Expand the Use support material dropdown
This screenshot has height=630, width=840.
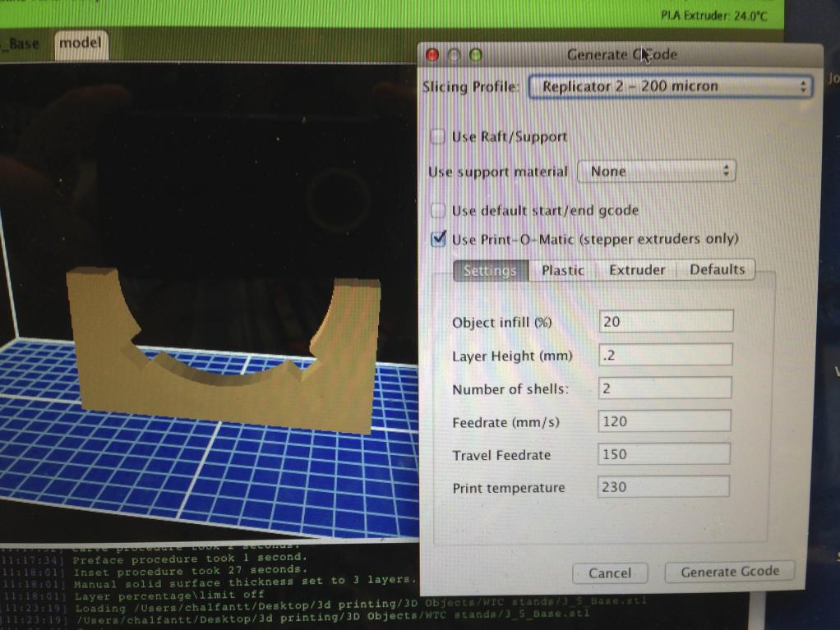pos(656,172)
